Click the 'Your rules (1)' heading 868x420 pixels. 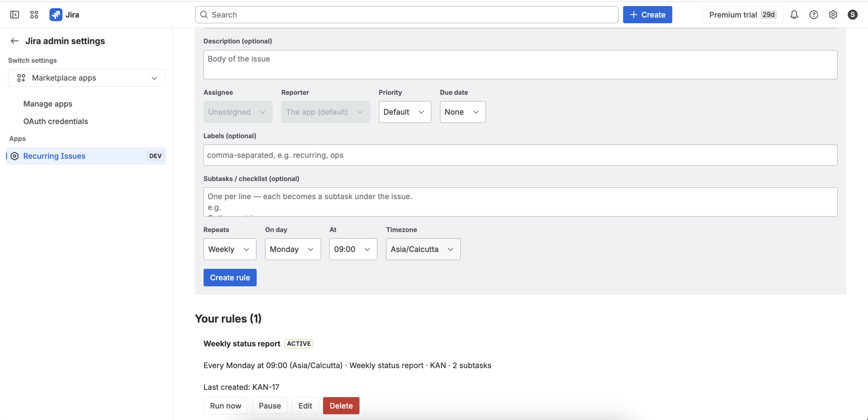point(228,319)
